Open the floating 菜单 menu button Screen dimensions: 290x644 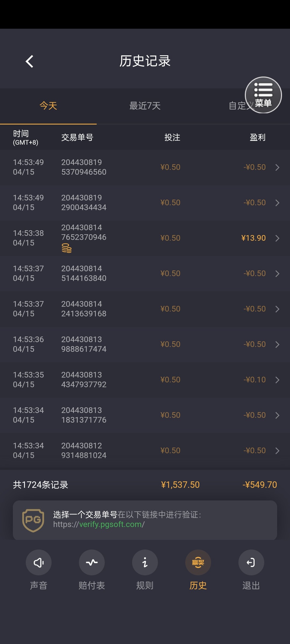[x=263, y=95]
